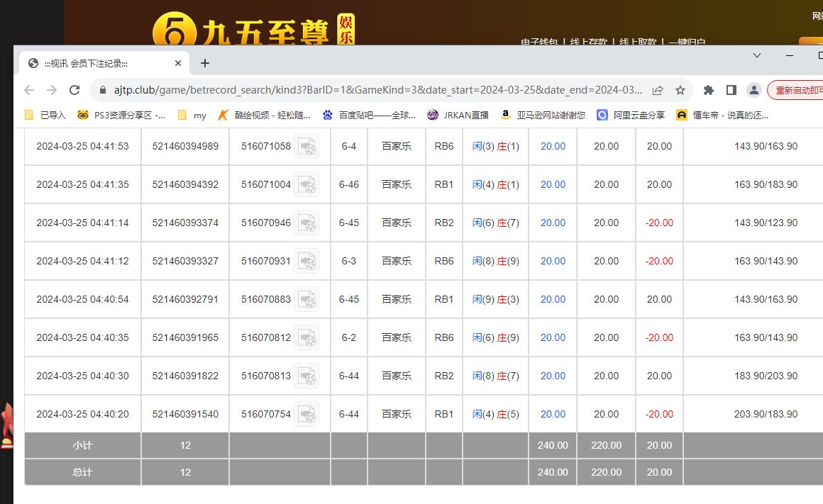Open the 百度贴吧 bookmark
This screenshot has width=823, height=504.
353,115
